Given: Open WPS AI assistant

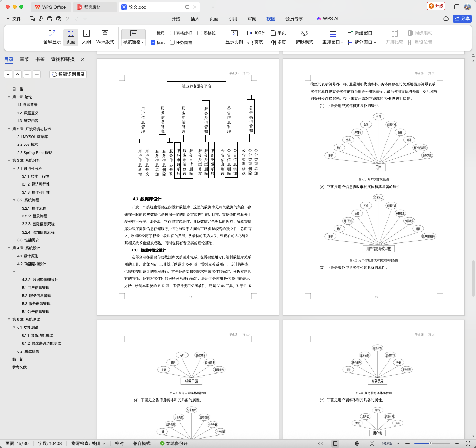Looking at the screenshot, I should (x=328, y=19).
